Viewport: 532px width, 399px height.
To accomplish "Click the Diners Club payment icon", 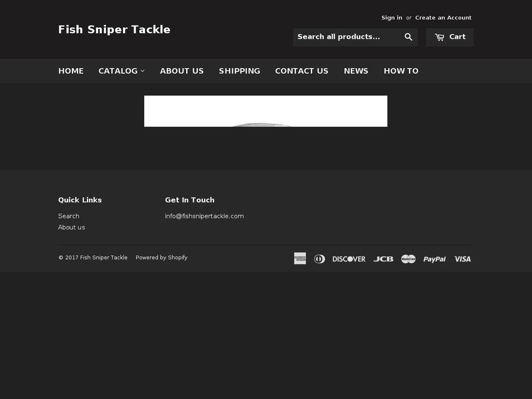I will (319, 259).
